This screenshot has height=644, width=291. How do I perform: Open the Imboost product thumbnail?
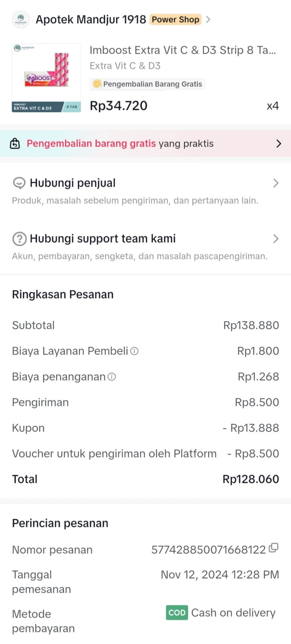tap(46, 78)
